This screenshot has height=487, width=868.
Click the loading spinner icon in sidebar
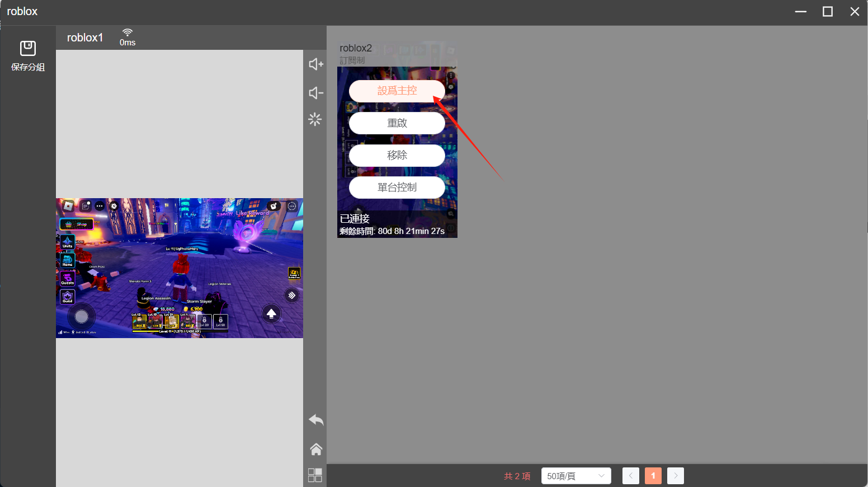click(x=315, y=119)
